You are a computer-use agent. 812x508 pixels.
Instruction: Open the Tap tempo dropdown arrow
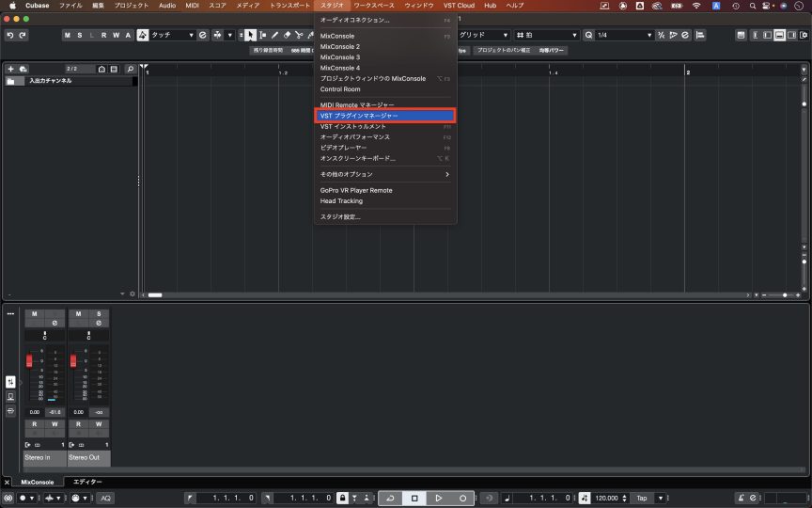(x=661, y=498)
